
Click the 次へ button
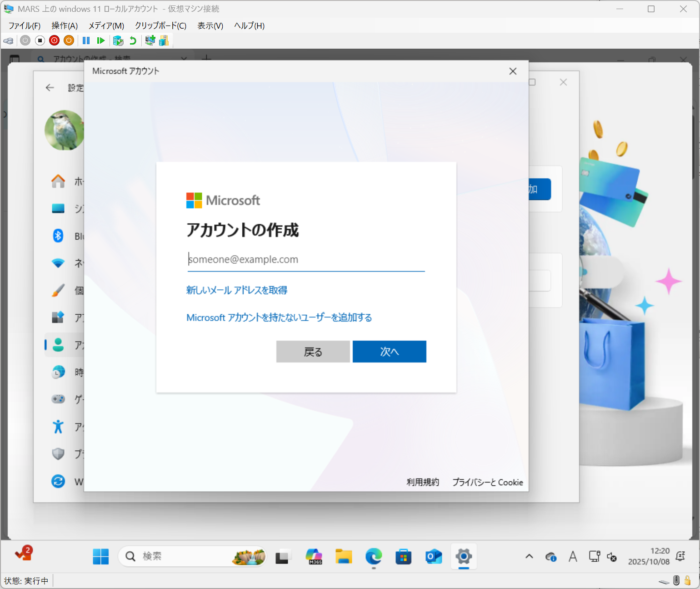389,352
